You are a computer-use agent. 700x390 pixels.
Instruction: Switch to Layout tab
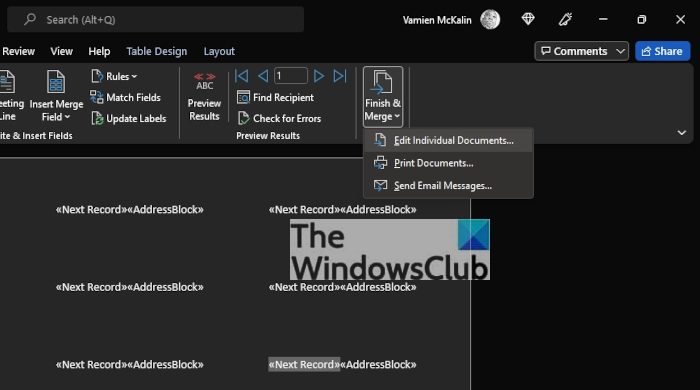(x=219, y=51)
